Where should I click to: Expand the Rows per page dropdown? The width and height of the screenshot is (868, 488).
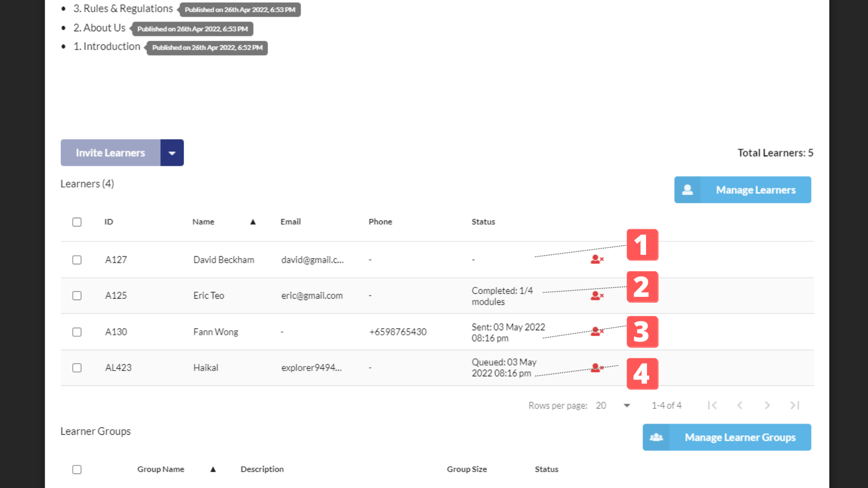coord(627,405)
